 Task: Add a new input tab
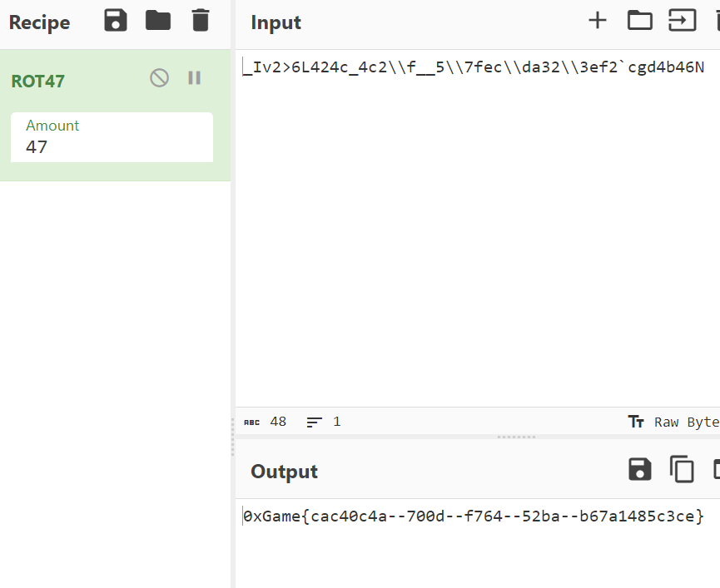[x=598, y=21]
